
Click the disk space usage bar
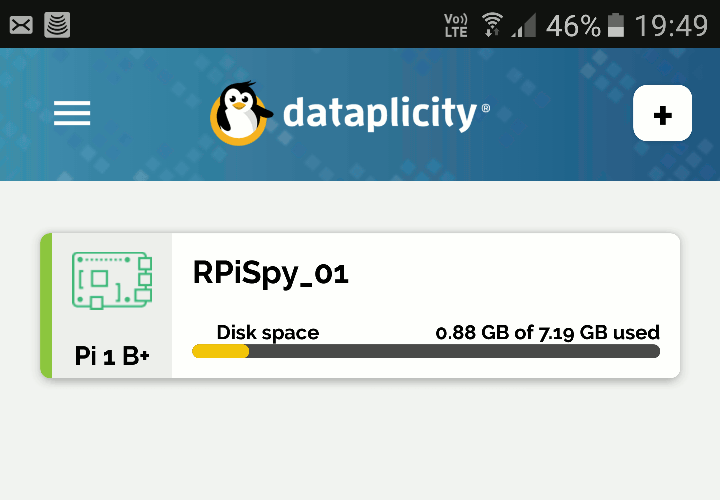tap(426, 351)
